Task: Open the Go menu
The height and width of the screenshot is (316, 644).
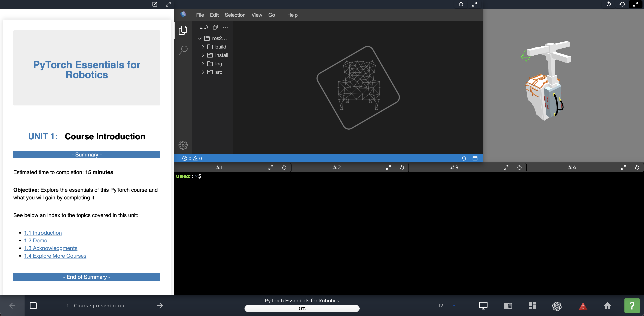Action: click(x=272, y=15)
